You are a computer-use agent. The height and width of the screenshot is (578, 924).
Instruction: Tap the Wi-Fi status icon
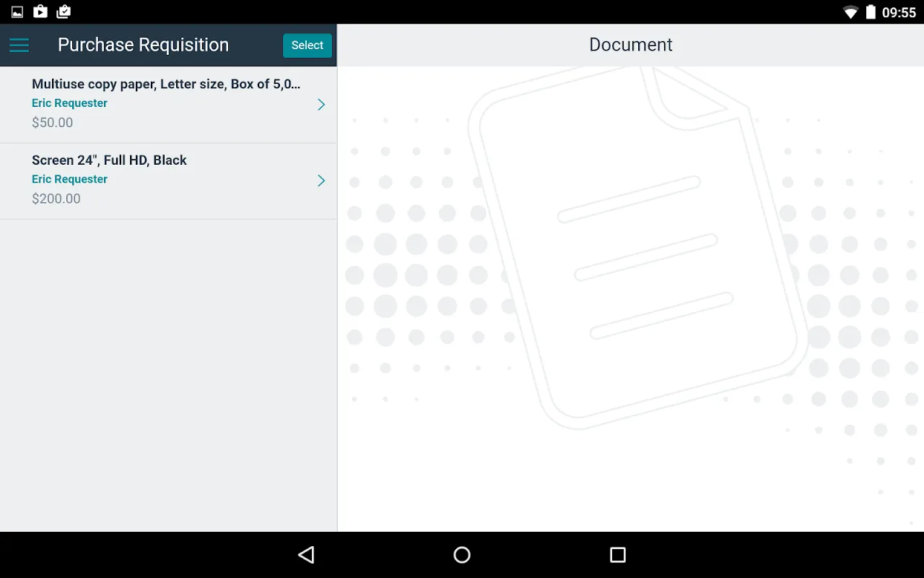[x=850, y=12]
